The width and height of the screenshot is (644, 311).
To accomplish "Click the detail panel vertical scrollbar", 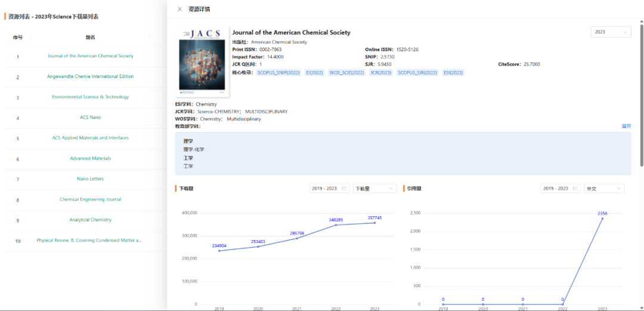I will pyautogui.click(x=642, y=89).
